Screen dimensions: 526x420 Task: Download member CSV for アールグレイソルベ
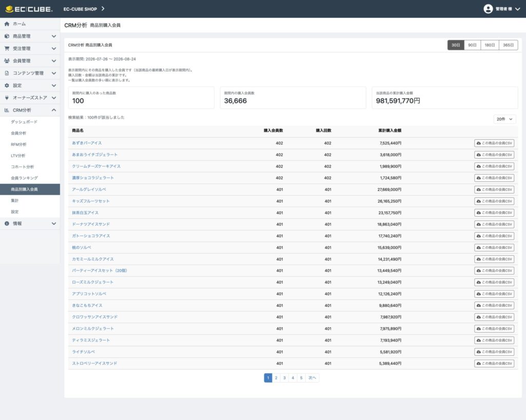point(494,189)
